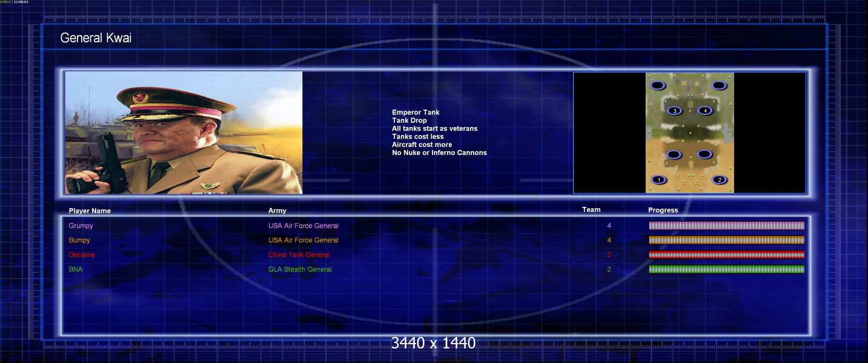The height and width of the screenshot is (363, 868).
Task: Click Bumpy's orange progress bar
Action: pyautogui.click(x=726, y=240)
